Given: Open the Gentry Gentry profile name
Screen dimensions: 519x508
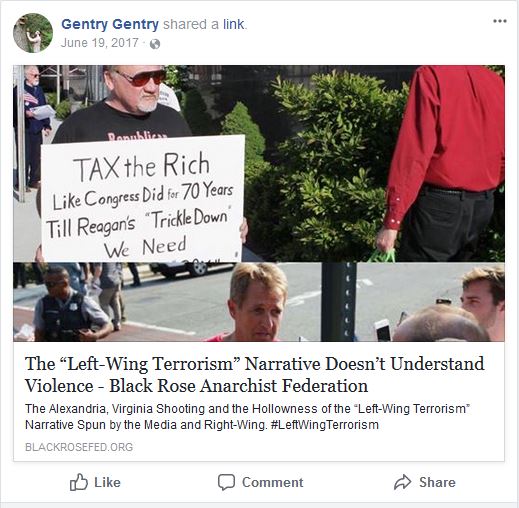Looking at the screenshot, I should (x=110, y=24).
